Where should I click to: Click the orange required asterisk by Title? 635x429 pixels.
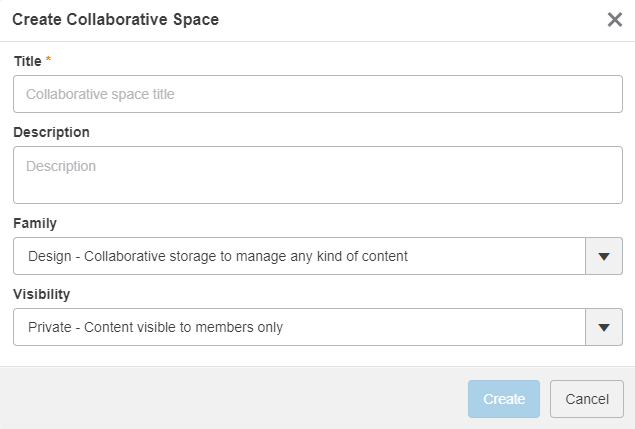point(49,61)
